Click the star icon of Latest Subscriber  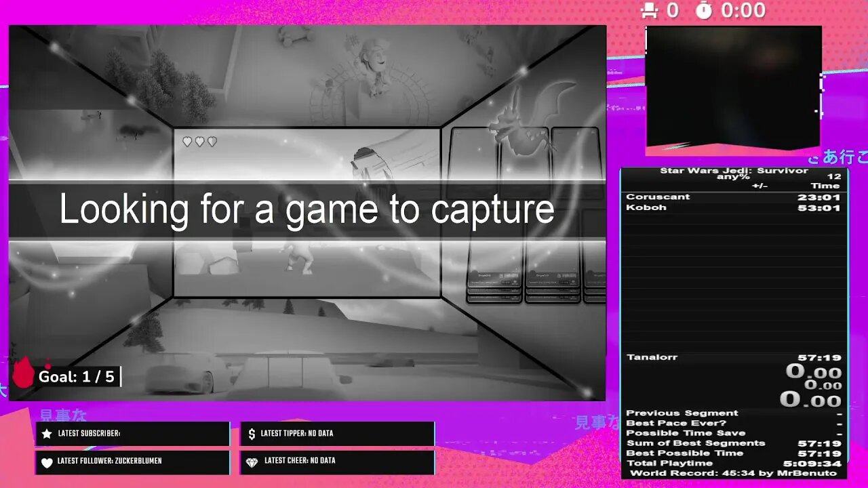pyautogui.click(x=47, y=434)
